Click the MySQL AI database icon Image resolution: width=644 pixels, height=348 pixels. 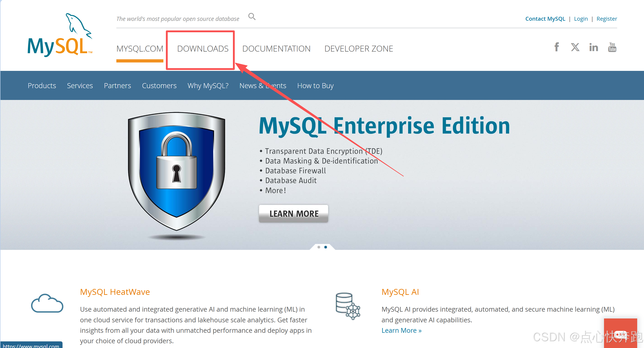click(348, 306)
